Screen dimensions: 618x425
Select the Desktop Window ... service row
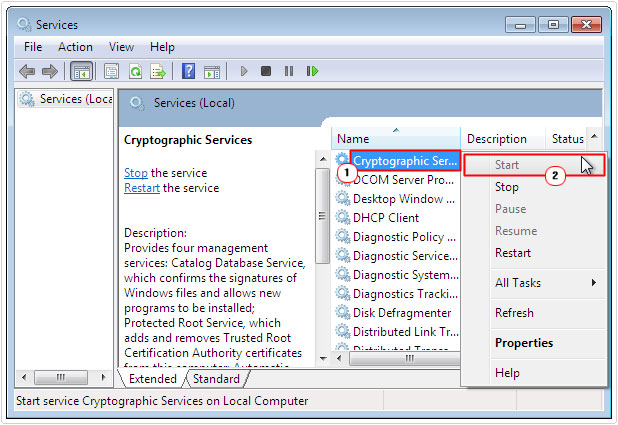(396, 199)
